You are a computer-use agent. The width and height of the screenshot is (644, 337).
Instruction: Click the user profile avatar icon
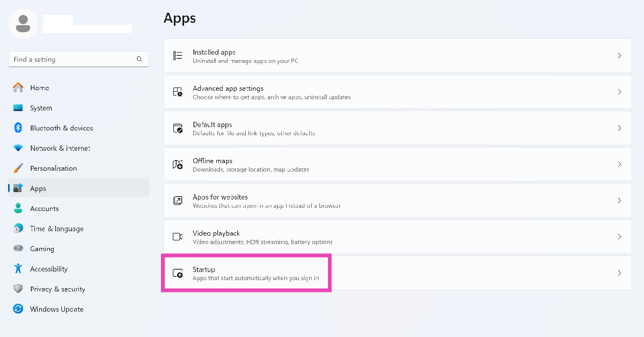tap(23, 24)
